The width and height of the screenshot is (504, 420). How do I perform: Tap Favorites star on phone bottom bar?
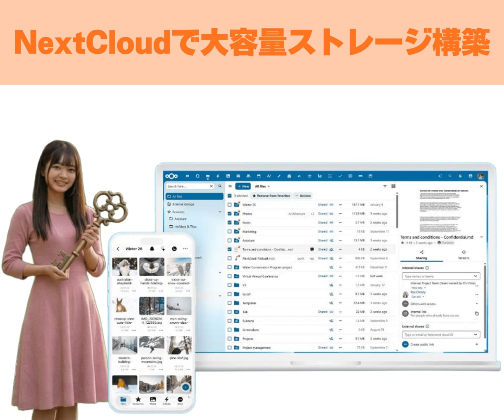click(138, 401)
